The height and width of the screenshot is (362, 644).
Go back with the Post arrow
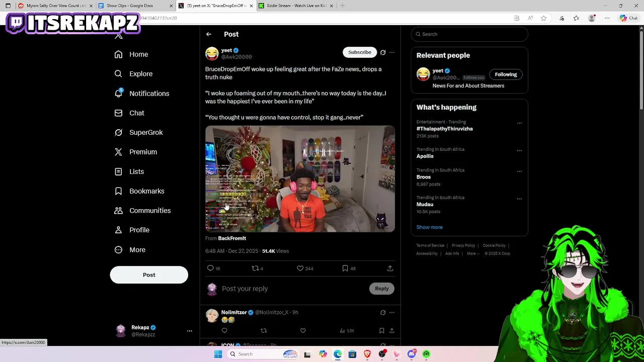point(208,34)
